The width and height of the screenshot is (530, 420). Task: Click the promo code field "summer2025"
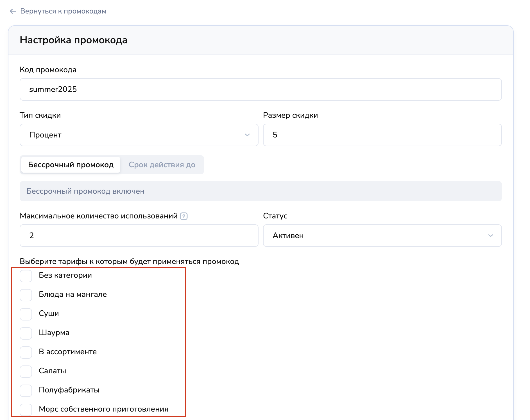[x=261, y=89]
